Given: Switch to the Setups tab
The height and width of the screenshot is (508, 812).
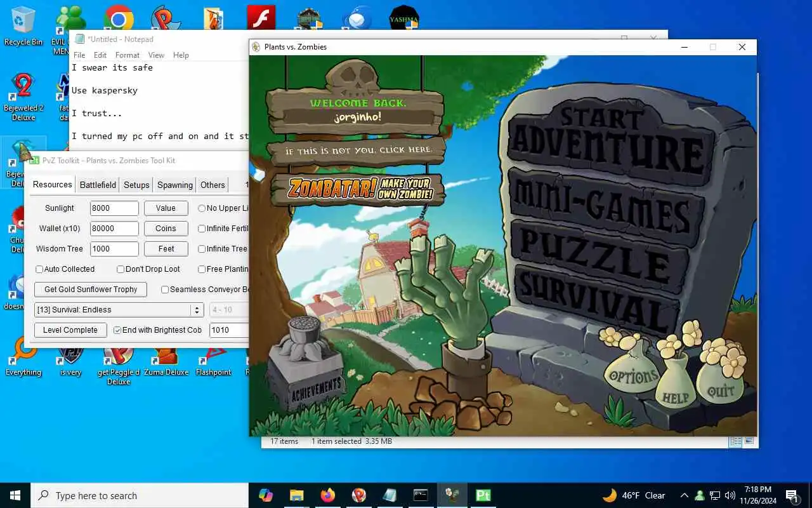Looking at the screenshot, I should click(136, 185).
